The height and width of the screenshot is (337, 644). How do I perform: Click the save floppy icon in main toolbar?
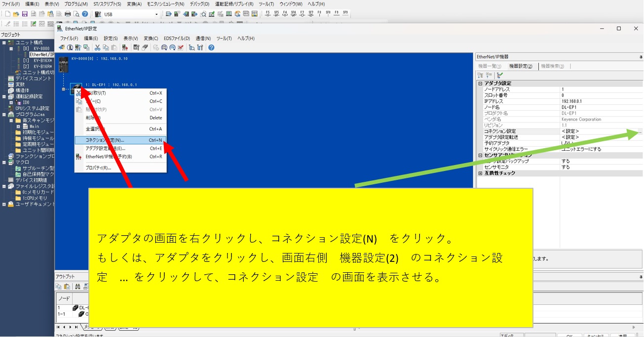(x=25, y=14)
